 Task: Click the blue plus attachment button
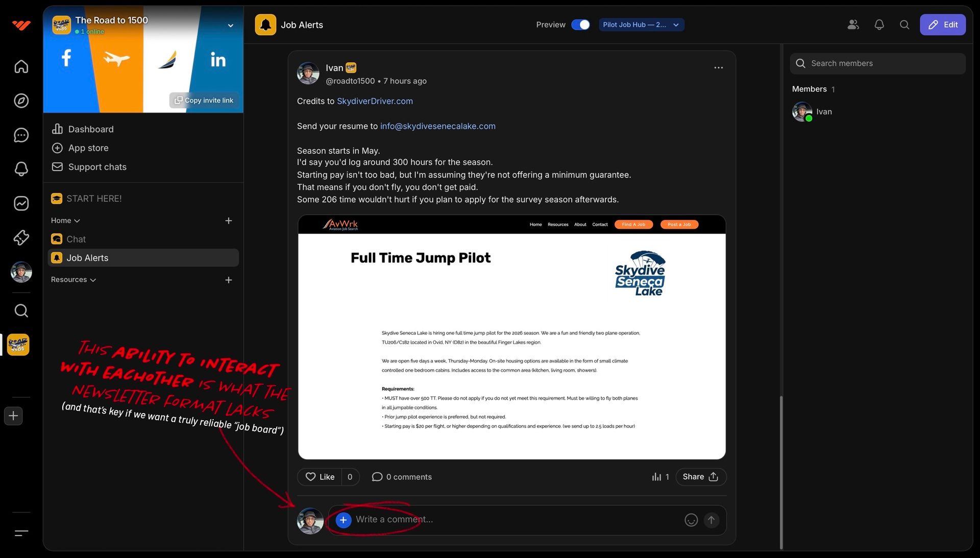coord(343,520)
